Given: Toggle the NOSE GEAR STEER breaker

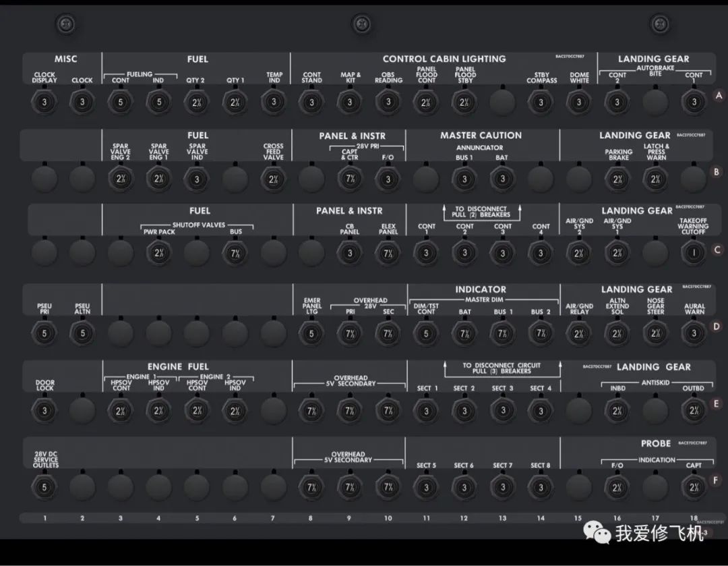Looking at the screenshot, I should point(655,333).
